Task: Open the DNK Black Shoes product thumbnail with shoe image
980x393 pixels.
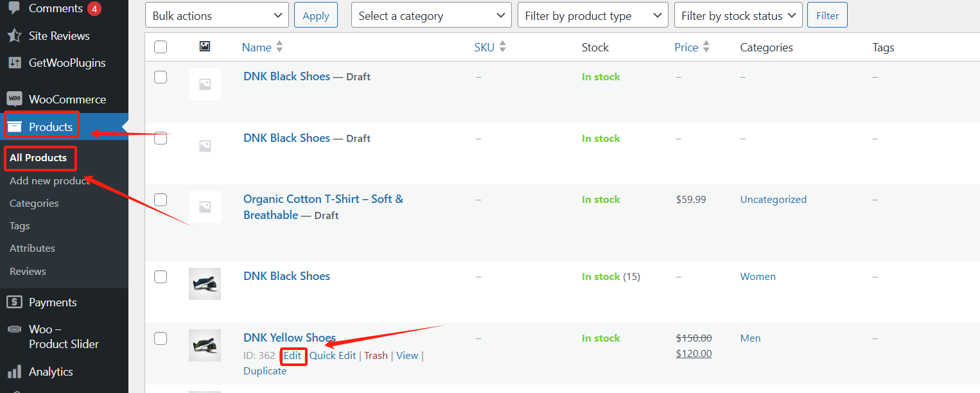Action: pos(205,284)
